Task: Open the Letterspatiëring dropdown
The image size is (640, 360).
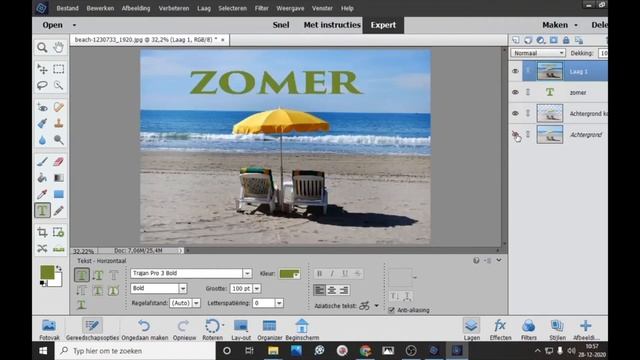Action: (279, 303)
